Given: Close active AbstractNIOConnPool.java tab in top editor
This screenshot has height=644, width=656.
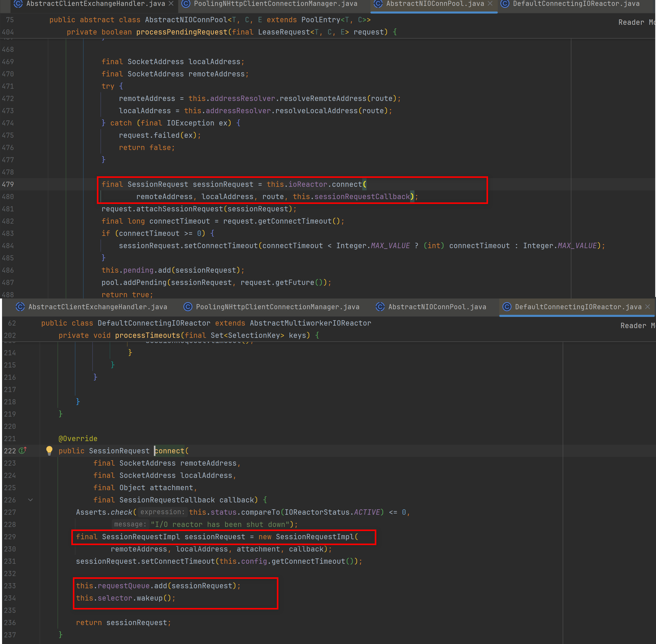Looking at the screenshot, I should 490,3.
